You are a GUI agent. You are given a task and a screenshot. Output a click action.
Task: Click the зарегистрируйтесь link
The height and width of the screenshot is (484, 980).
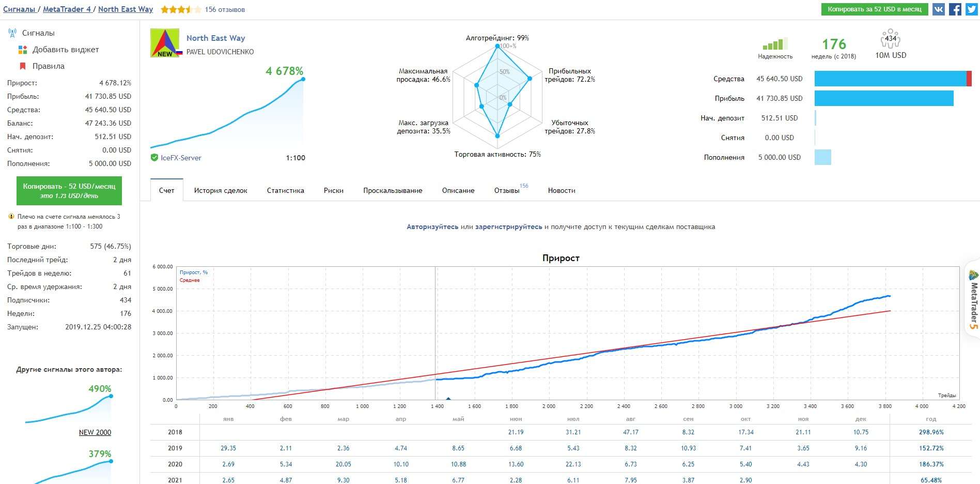click(509, 226)
